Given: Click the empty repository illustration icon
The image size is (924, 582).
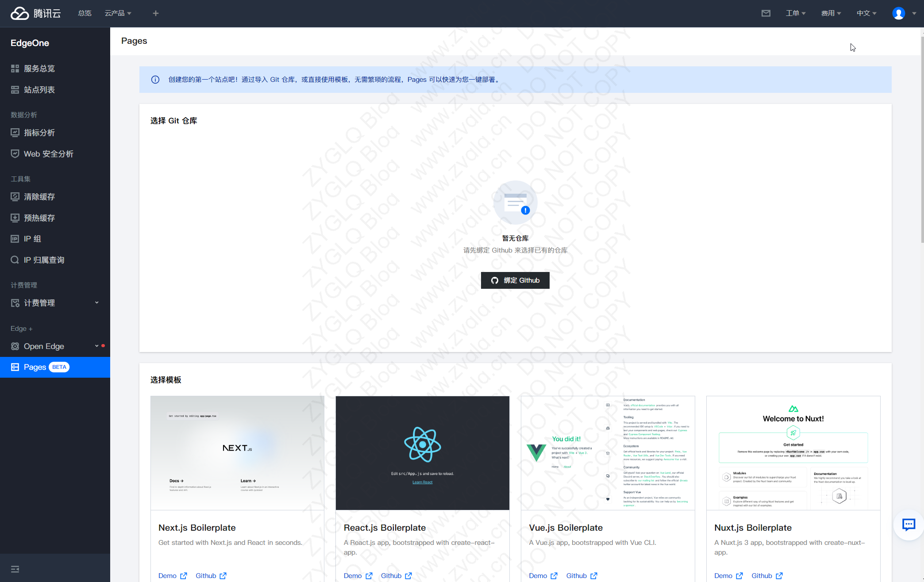Looking at the screenshot, I should pyautogui.click(x=516, y=203).
